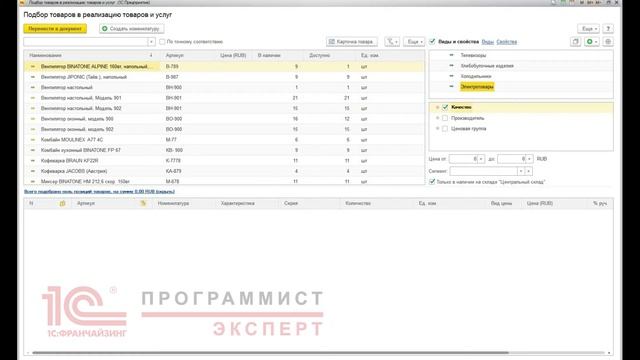The height and width of the screenshot is (360, 640).
Task: Click the icon next to 'Электротовары'
Action: pos(451,87)
